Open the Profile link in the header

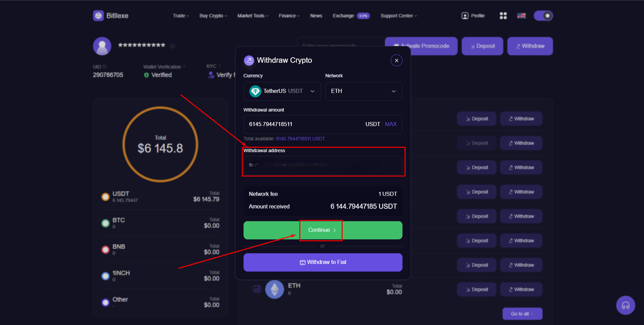pyautogui.click(x=473, y=16)
